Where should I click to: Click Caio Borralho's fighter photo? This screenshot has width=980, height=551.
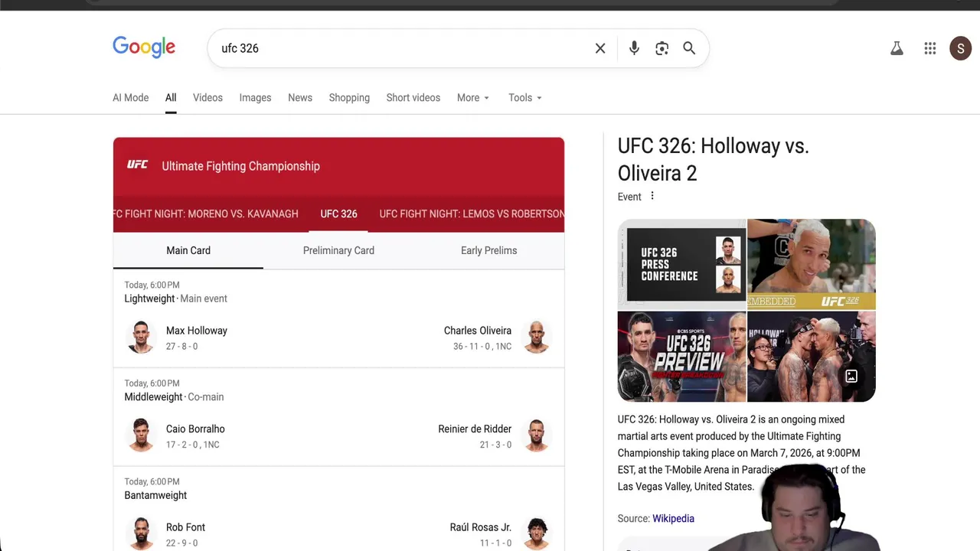tap(141, 435)
